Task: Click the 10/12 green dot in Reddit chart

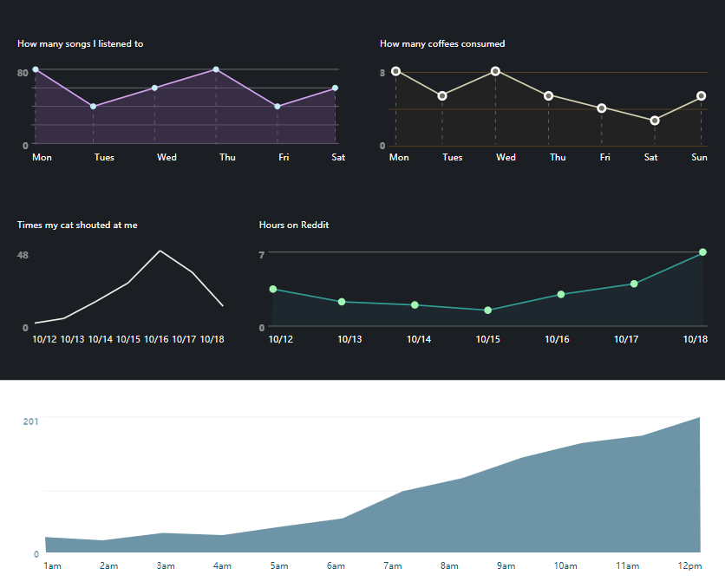Action: (x=273, y=289)
